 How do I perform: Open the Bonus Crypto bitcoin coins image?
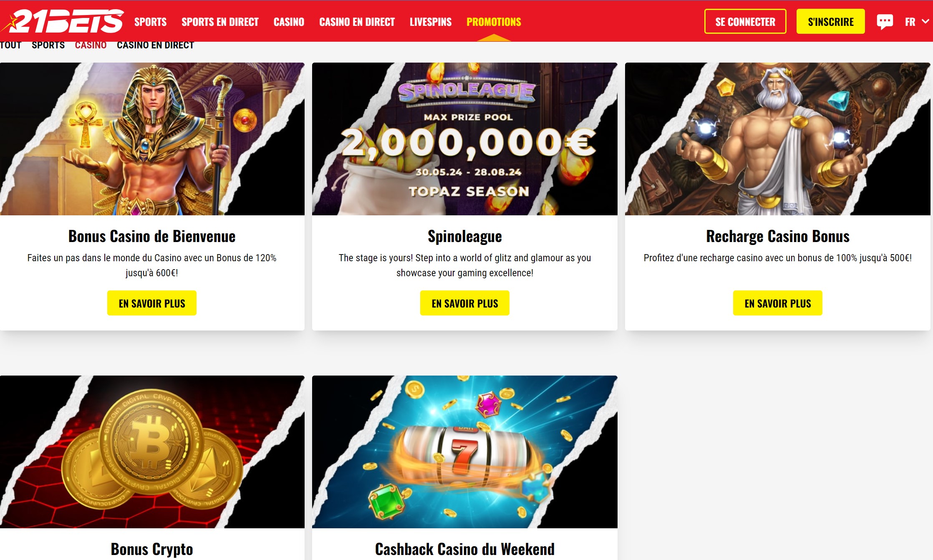[152, 452]
